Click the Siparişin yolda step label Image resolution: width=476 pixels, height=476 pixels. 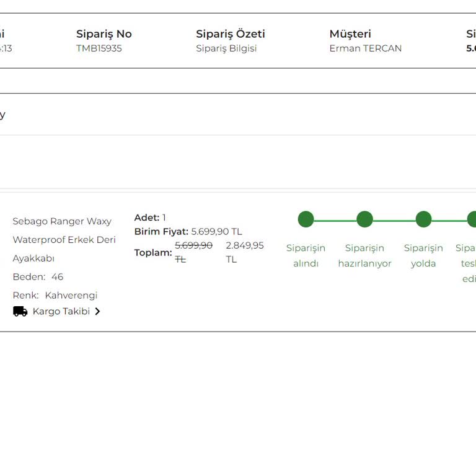(x=423, y=255)
